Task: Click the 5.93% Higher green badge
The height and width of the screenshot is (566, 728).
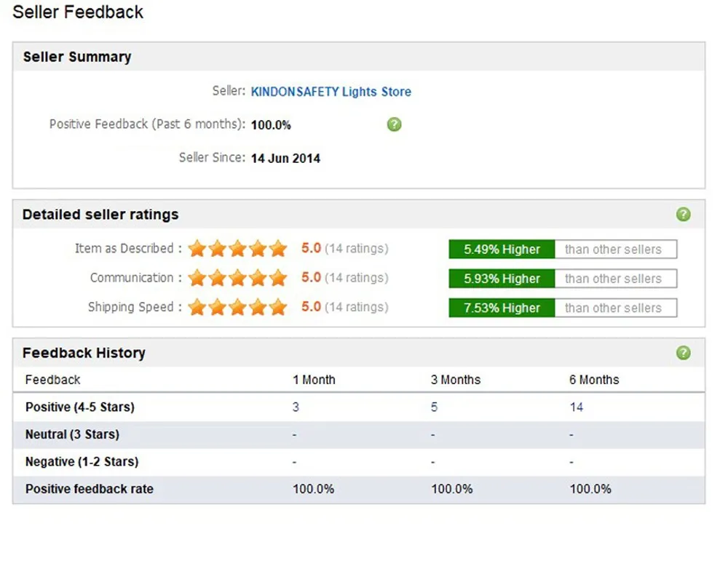Action: pyautogui.click(x=502, y=279)
